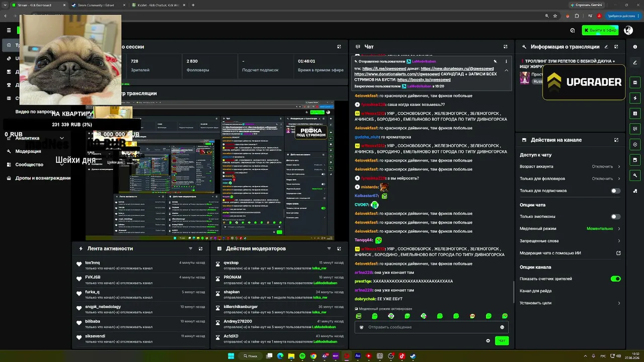
Task: Click the Выйти в эфир button
Action: pyautogui.click(x=600, y=30)
